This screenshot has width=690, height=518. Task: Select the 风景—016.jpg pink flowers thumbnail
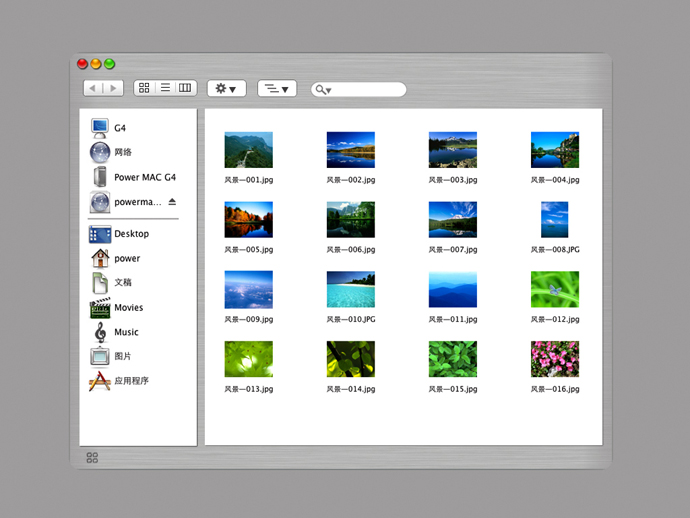coord(555,359)
